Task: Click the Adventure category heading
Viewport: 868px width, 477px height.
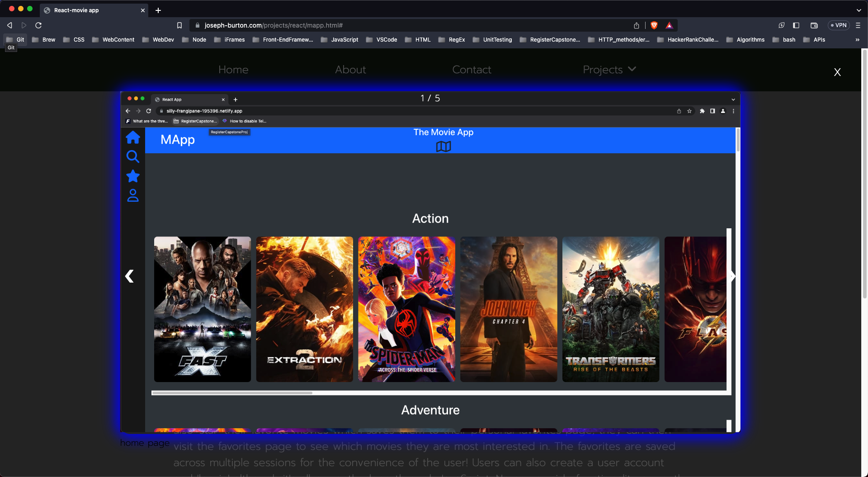Action: point(430,410)
